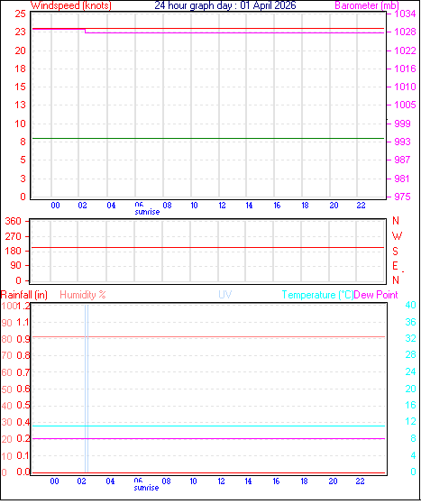Viewport: 421px width, 504px height.
Task: Click the "Rainfall (in)" legend label
Action: (24, 295)
